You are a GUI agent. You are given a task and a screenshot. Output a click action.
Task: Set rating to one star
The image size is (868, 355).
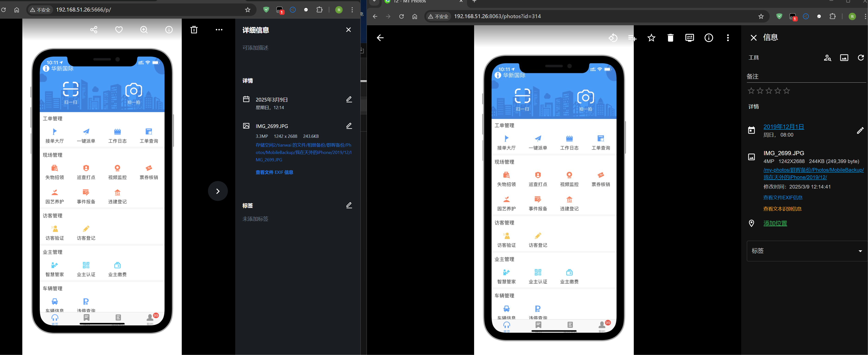(751, 91)
